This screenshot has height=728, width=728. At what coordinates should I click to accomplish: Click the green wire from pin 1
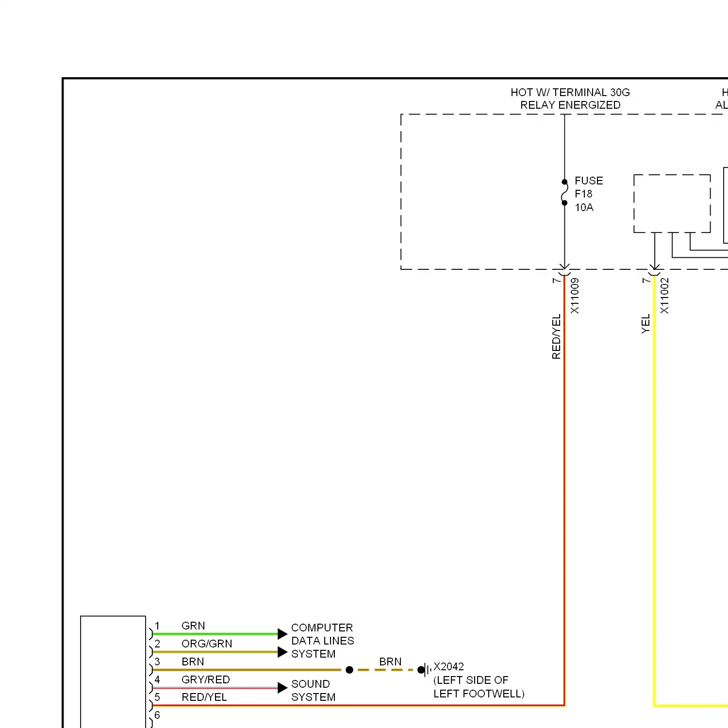pyautogui.click(x=215, y=634)
